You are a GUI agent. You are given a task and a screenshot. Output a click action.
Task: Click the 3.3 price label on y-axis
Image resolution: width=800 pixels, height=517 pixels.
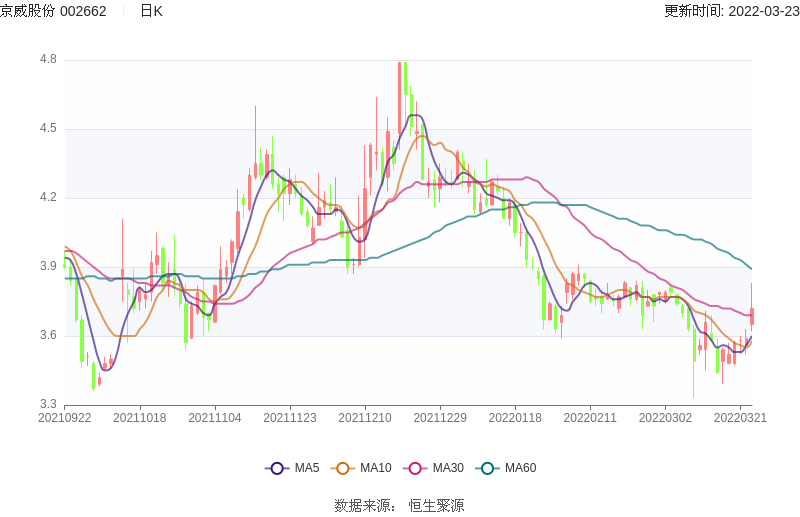[48, 404]
